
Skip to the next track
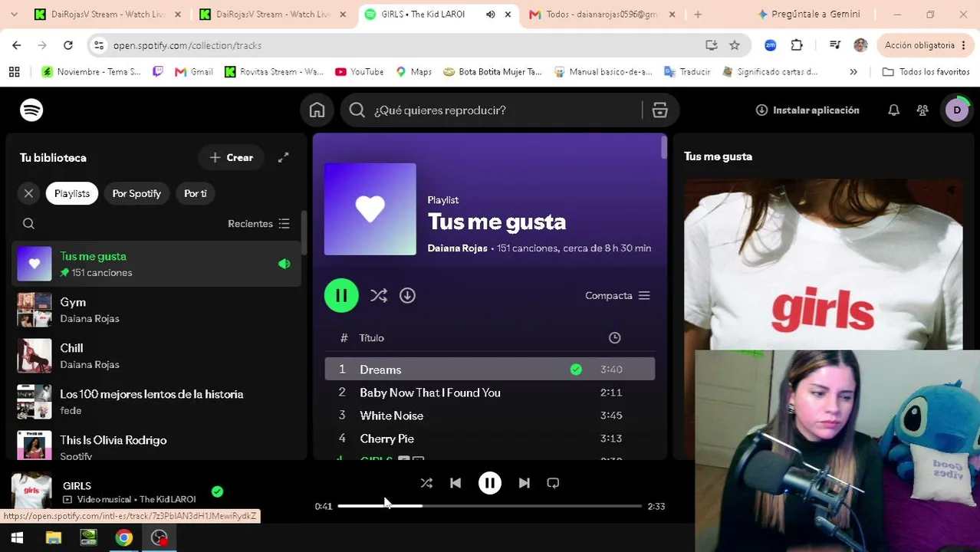tap(525, 483)
